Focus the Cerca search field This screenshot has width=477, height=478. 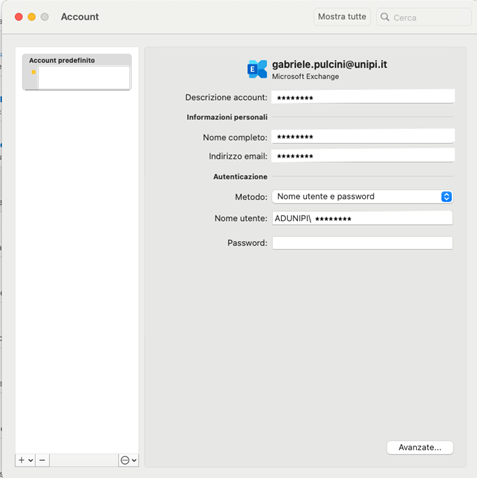424,17
